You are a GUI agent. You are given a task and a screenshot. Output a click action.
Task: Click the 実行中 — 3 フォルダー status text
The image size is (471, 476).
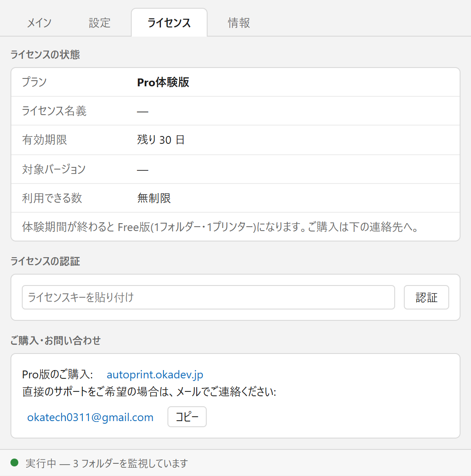pyautogui.click(x=107, y=463)
